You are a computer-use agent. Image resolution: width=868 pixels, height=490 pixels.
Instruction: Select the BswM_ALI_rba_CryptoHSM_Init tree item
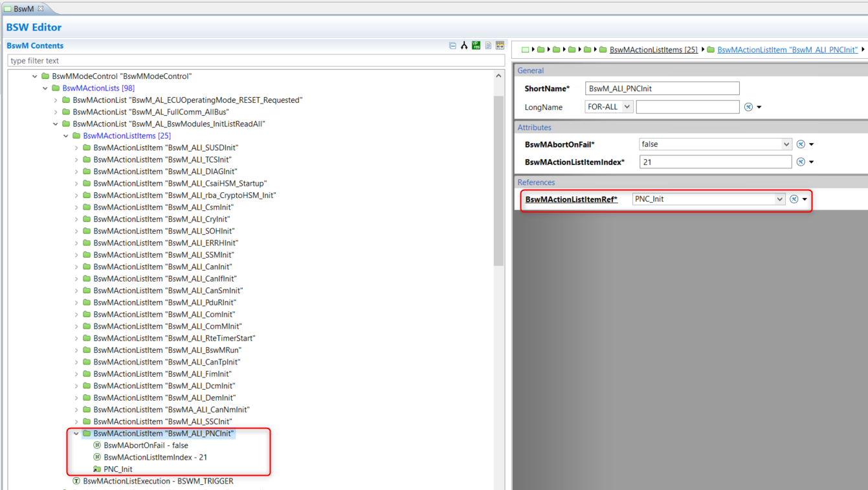pos(184,195)
